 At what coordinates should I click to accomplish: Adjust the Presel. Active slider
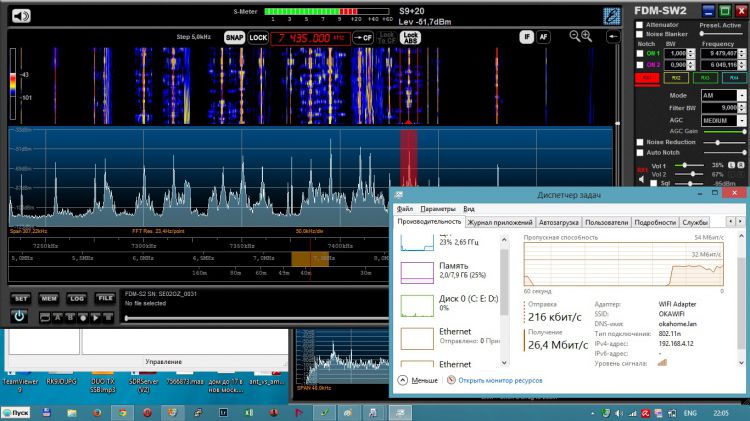pos(722,34)
